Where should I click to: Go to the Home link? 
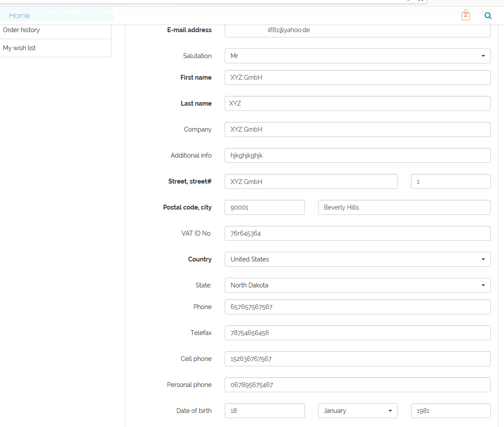click(x=19, y=15)
